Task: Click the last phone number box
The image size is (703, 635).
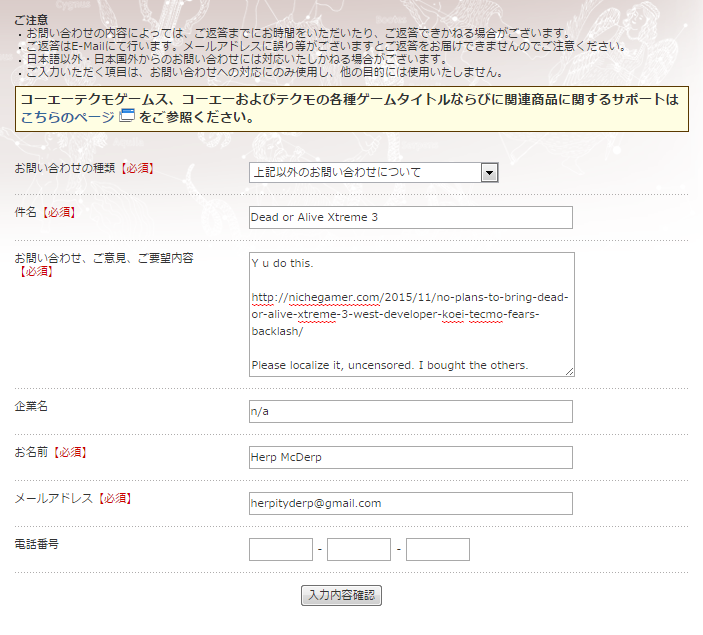Action: [x=438, y=549]
